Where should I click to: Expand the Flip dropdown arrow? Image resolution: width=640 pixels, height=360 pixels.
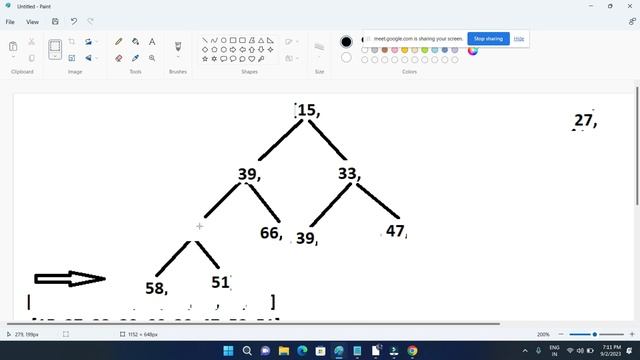[x=97, y=58]
